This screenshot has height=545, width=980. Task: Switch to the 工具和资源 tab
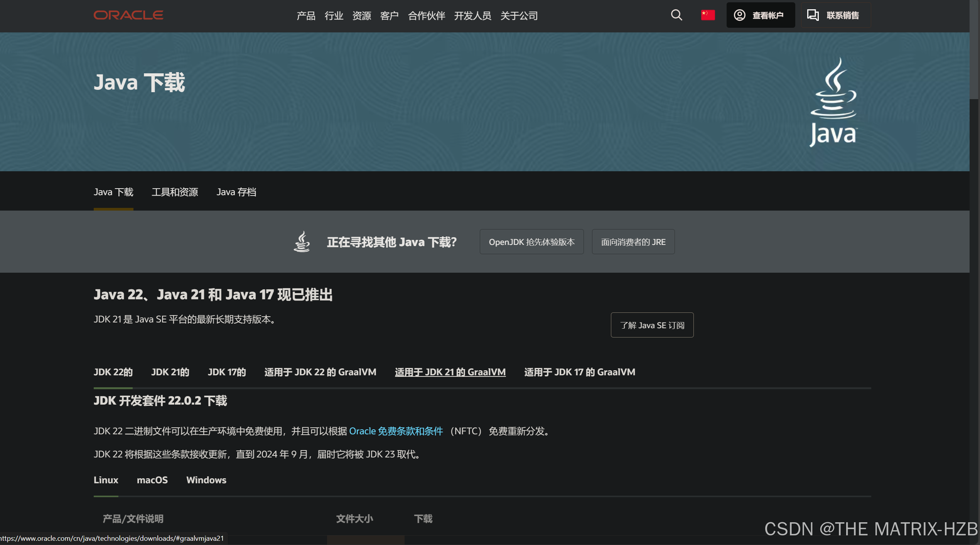coord(175,192)
